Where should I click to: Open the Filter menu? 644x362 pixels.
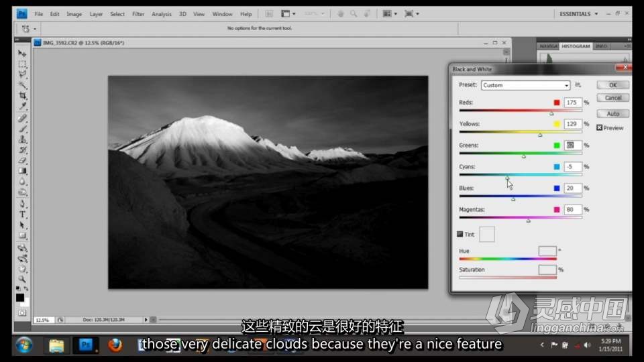point(138,14)
